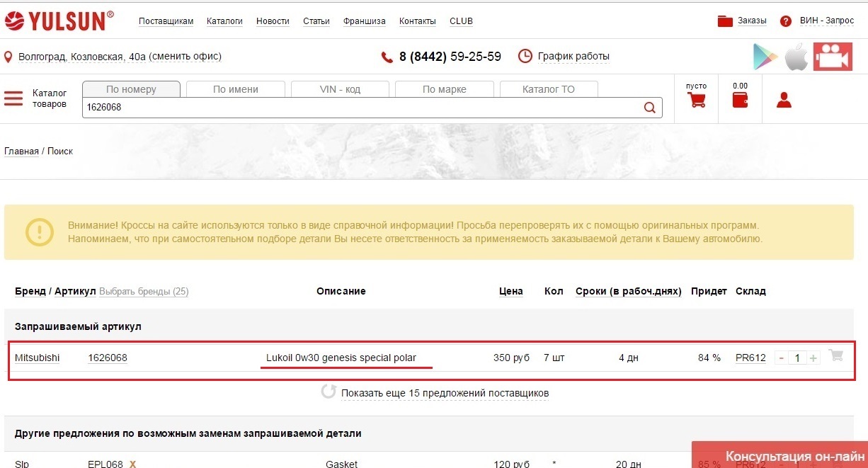Open the Консультация он-лайн chat button
Screen dimensions: 868x468
780,455
